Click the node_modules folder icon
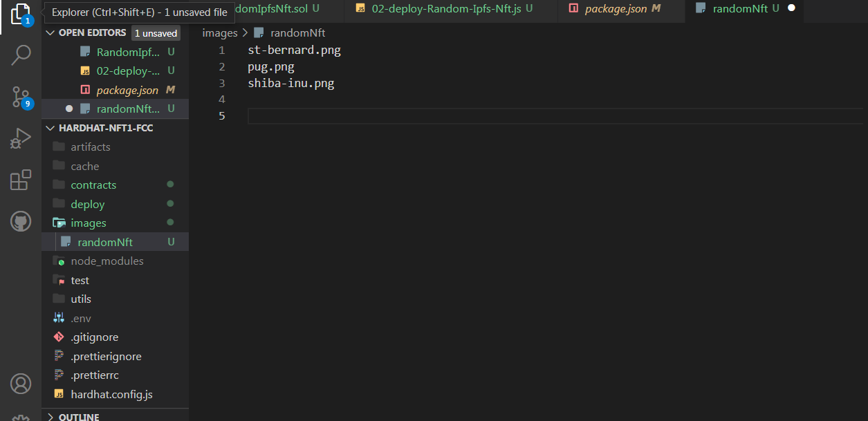The width and height of the screenshot is (868, 421). pos(59,261)
